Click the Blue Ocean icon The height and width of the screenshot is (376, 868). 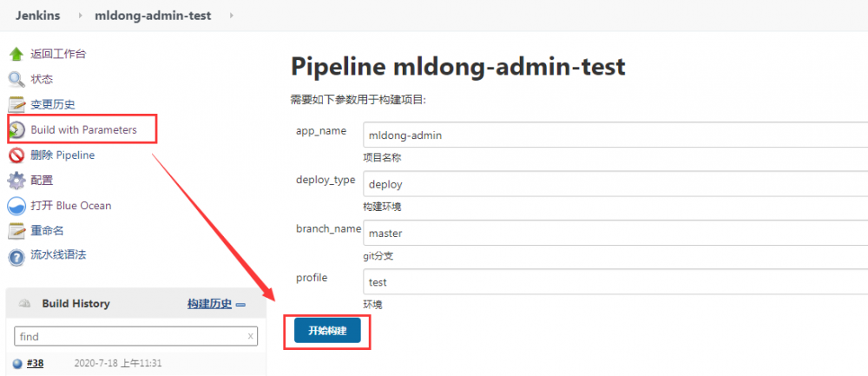(x=16, y=206)
